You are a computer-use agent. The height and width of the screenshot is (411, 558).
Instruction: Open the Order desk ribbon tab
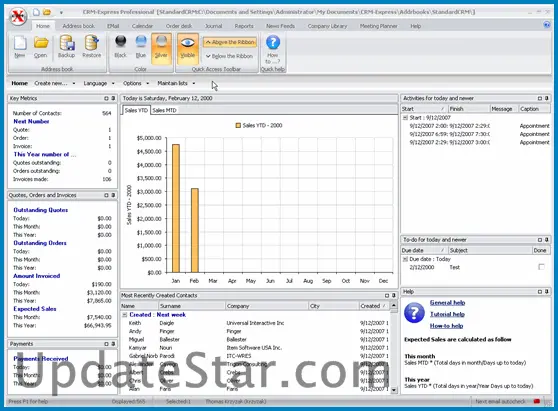pyautogui.click(x=179, y=26)
